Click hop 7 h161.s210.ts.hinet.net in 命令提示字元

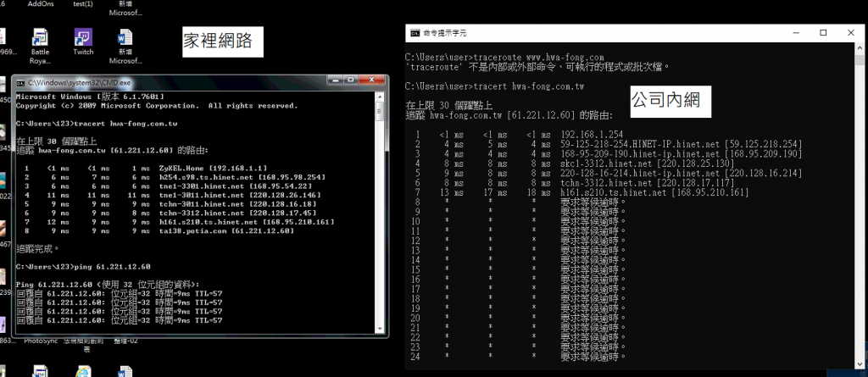(x=581, y=192)
